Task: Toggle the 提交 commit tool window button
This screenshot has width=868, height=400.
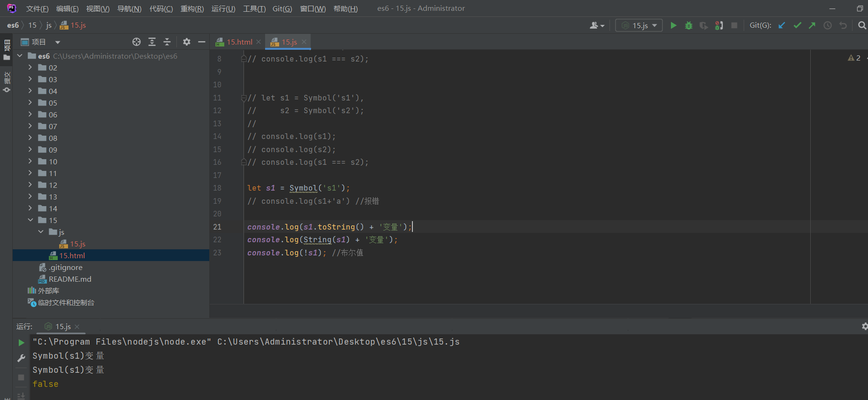Action: 7,82
